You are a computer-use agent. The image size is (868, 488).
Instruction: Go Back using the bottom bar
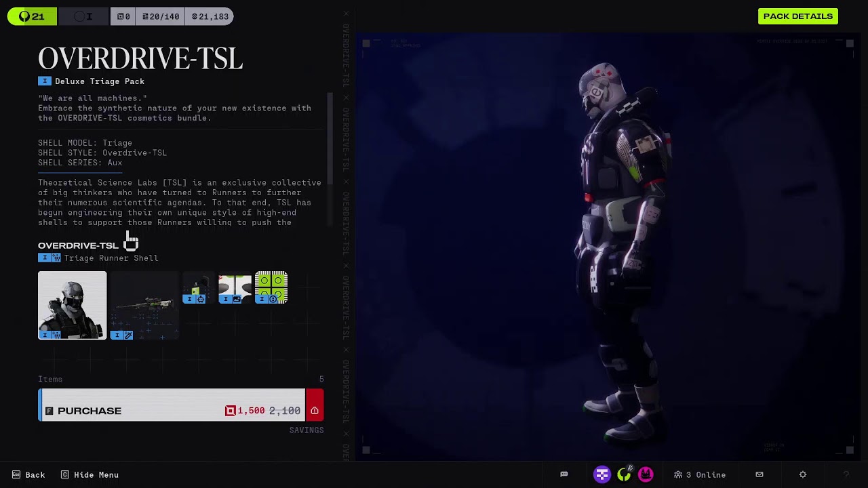28,475
